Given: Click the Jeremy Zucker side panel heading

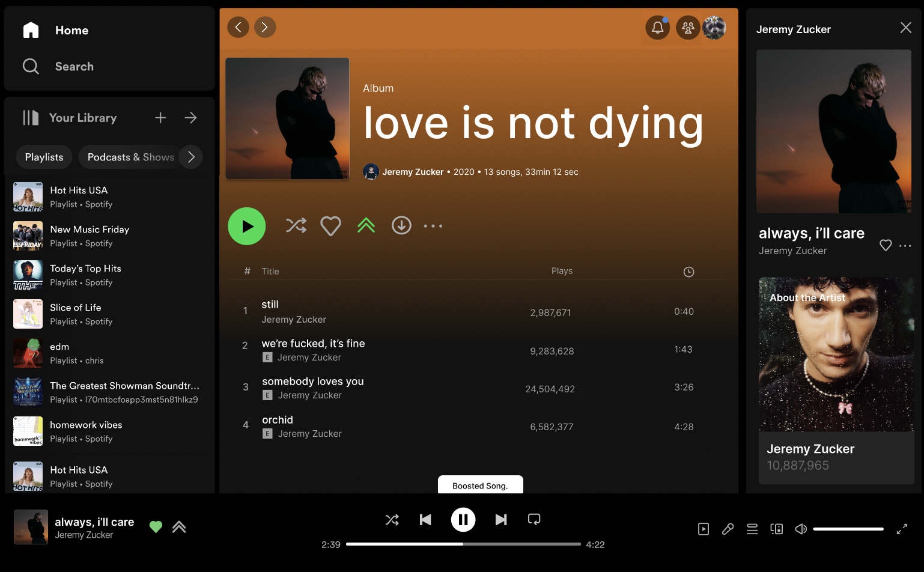Looking at the screenshot, I should (793, 29).
